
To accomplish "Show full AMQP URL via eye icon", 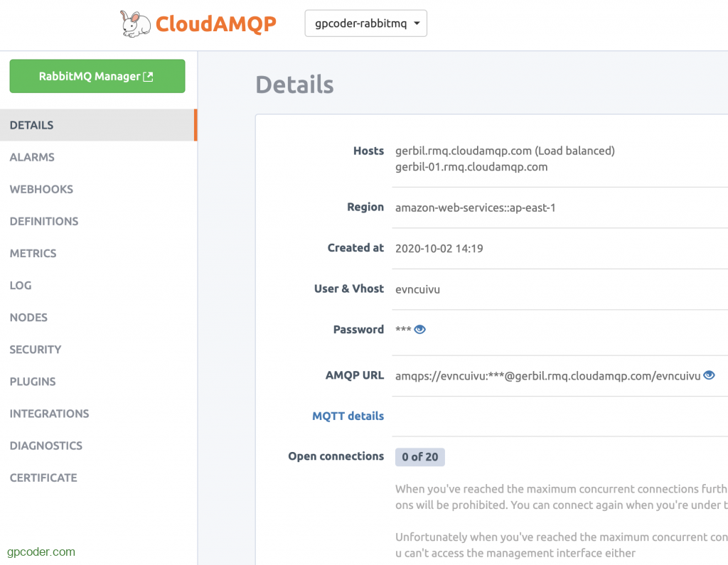I will [x=709, y=375].
